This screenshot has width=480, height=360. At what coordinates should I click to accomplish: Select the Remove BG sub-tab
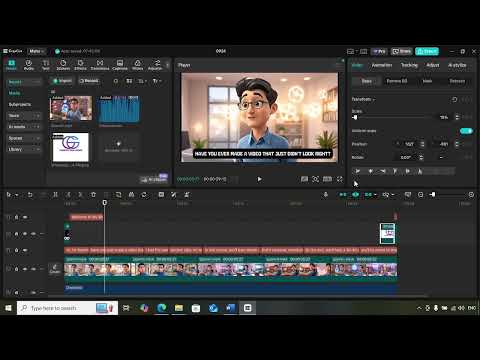pyautogui.click(x=397, y=81)
